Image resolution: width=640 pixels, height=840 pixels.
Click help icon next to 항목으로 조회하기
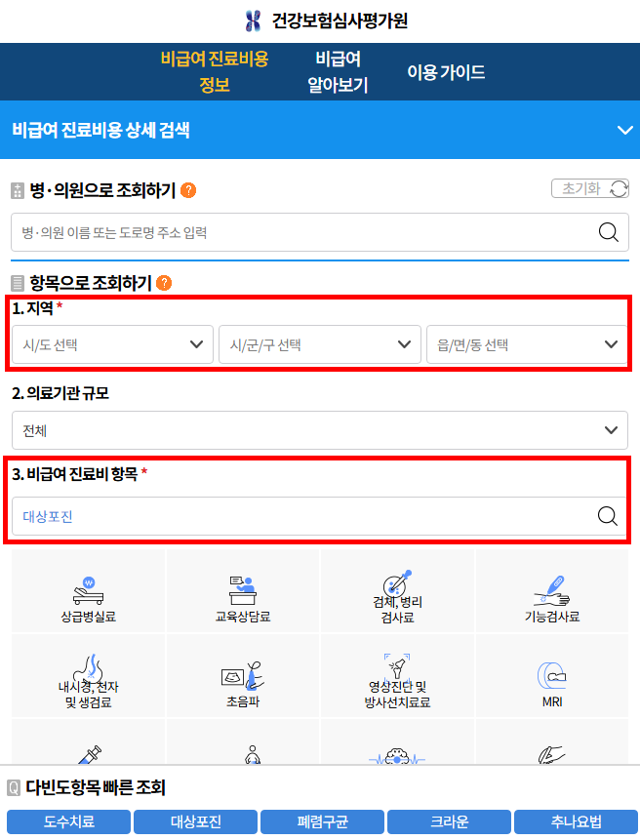point(164,283)
